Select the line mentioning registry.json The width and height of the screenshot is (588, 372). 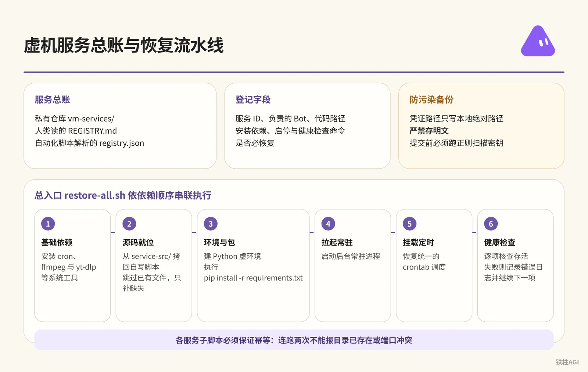(x=90, y=143)
